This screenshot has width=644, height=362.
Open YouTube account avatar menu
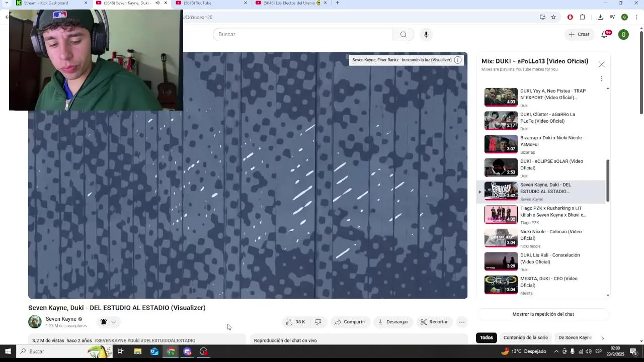623,34
